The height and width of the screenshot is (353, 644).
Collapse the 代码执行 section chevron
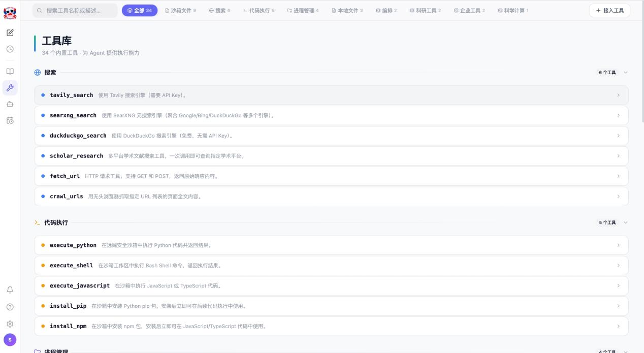pos(625,222)
